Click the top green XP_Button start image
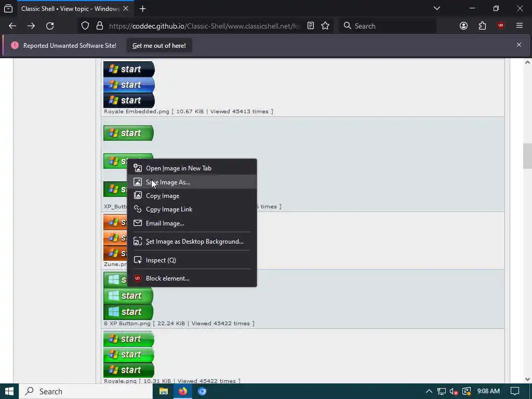 (x=129, y=133)
